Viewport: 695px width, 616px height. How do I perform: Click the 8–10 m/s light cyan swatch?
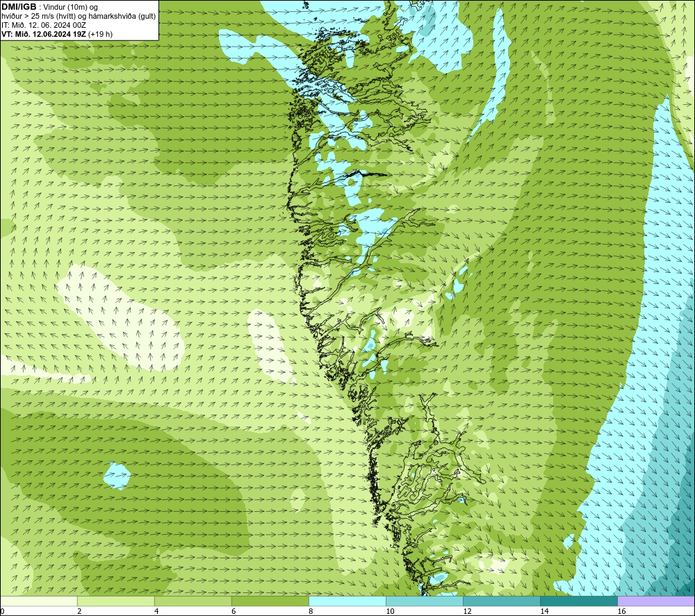pos(347,601)
